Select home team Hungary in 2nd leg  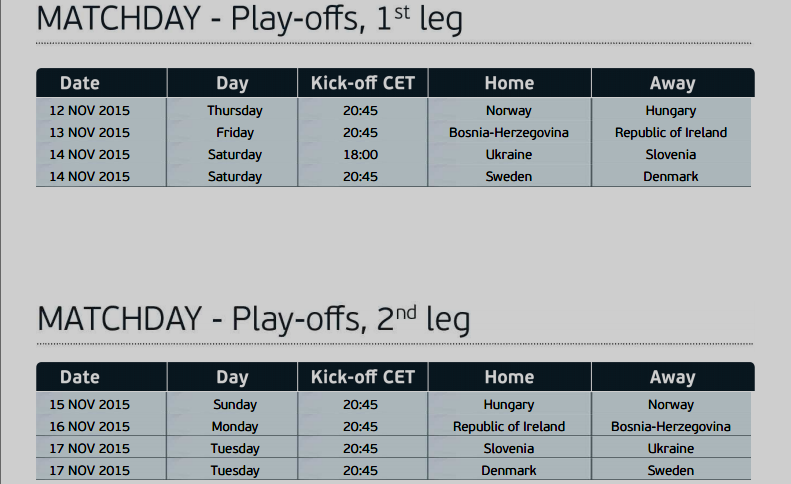(509, 405)
